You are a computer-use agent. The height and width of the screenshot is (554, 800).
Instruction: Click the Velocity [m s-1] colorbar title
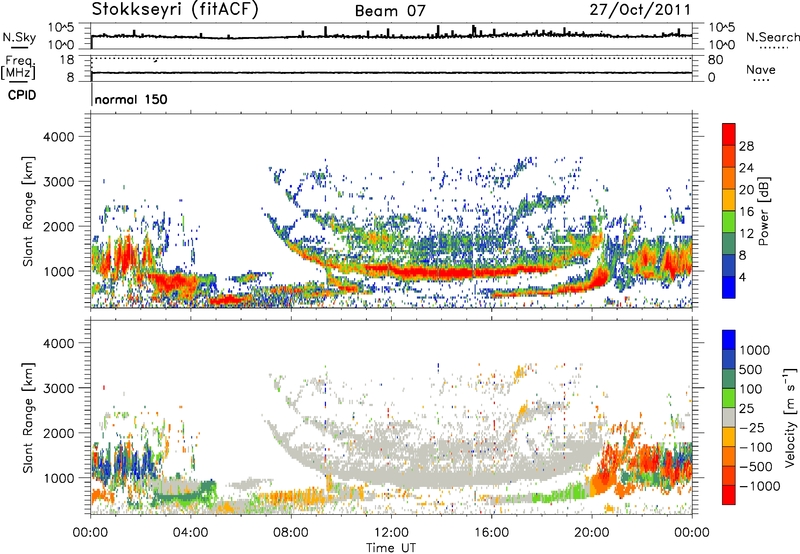790,417
